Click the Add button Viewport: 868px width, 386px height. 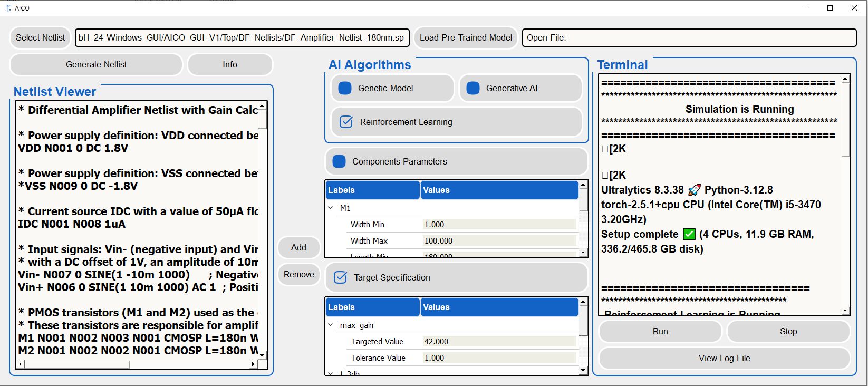(x=298, y=247)
